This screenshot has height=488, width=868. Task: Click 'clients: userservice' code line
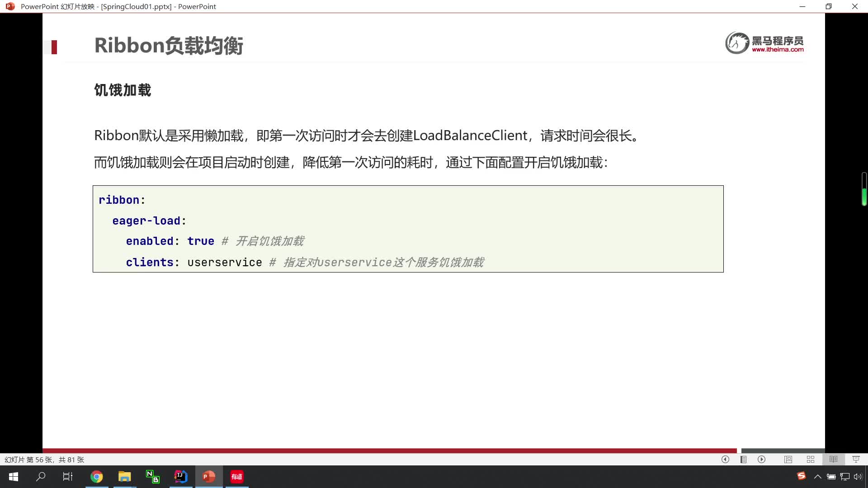194,263
